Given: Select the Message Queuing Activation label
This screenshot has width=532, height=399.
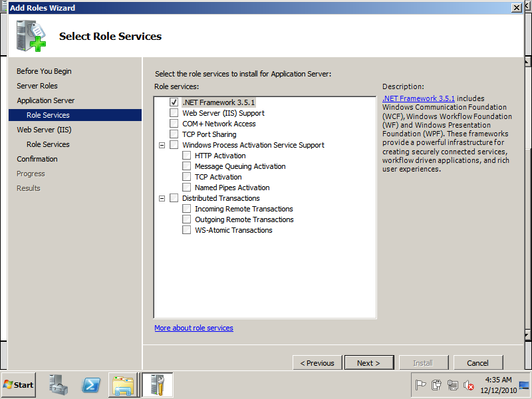Looking at the screenshot, I should (240, 166).
